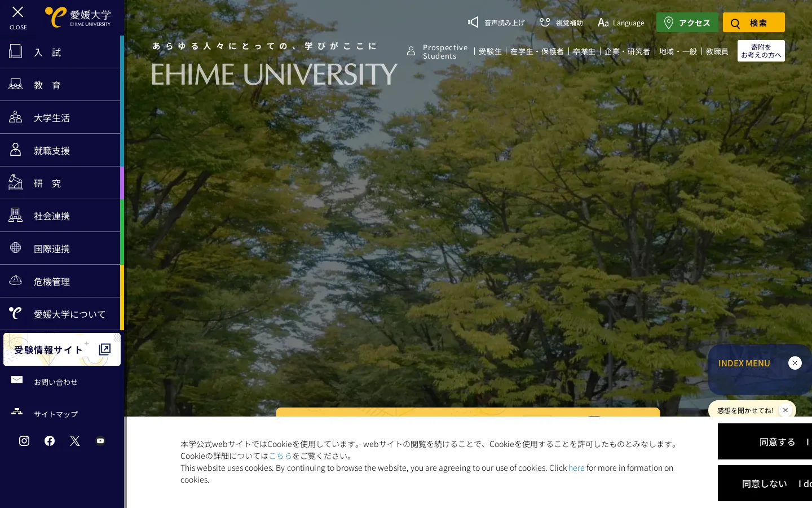
Task: Open the 大学生活 campus life menu item
Action: (x=60, y=117)
